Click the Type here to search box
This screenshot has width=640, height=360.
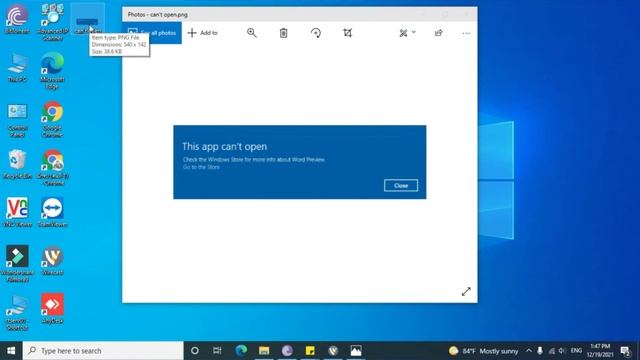[x=103, y=351]
